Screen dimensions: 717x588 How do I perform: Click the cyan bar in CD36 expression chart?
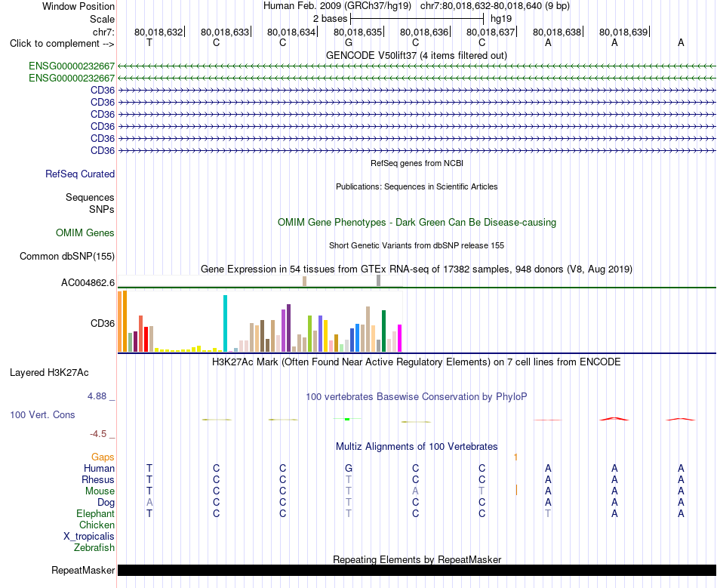pyautogui.click(x=225, y=323)
